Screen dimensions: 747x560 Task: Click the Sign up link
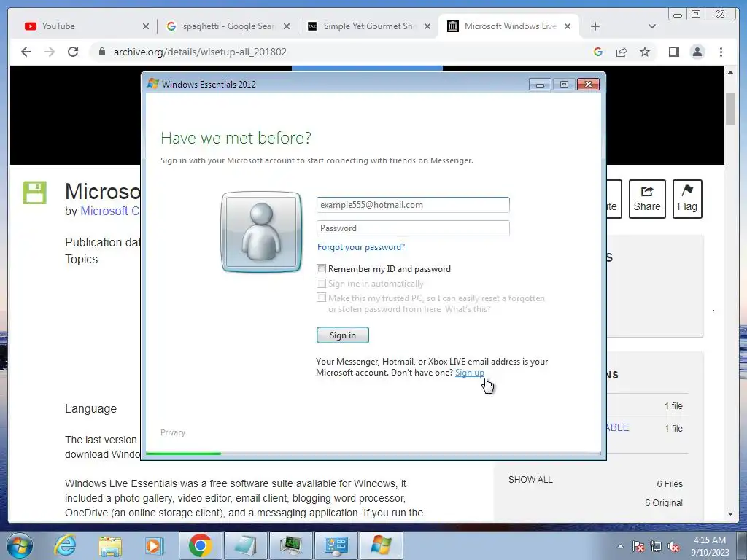[470, 373]
